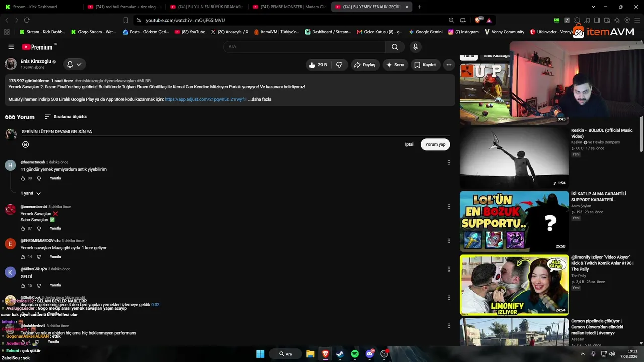The image size is (644, 362).
Task: Open Keskin - BÜLBÜL video thumbnail
Action: click(x=514, y=157)
